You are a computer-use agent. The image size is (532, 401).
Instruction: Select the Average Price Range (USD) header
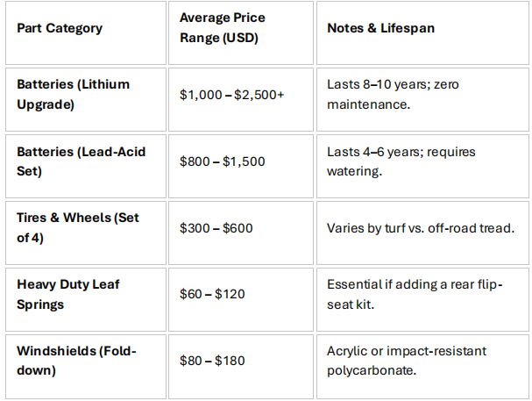241,33
